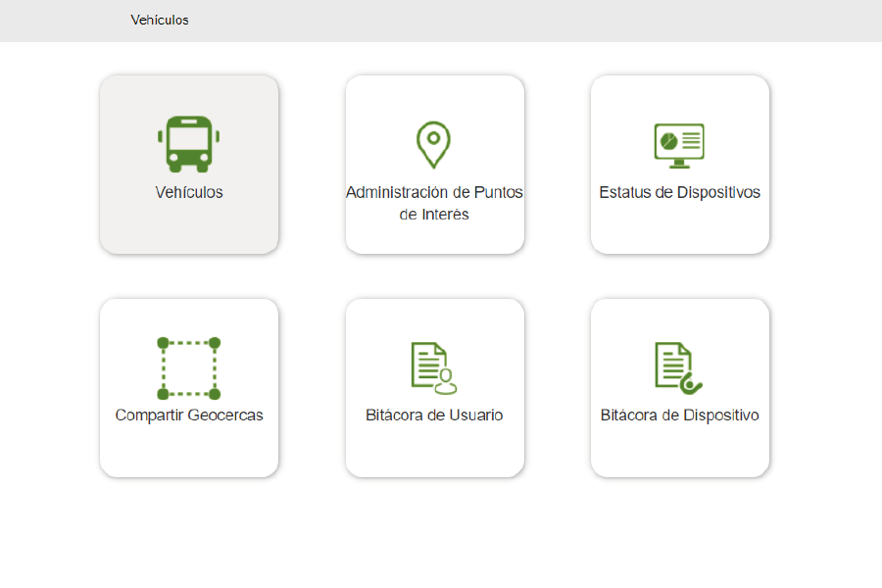Select Vehículos in the top header bar
This screenshot has height=588, width=882.
pyautogui.click(x=160, y=21)
